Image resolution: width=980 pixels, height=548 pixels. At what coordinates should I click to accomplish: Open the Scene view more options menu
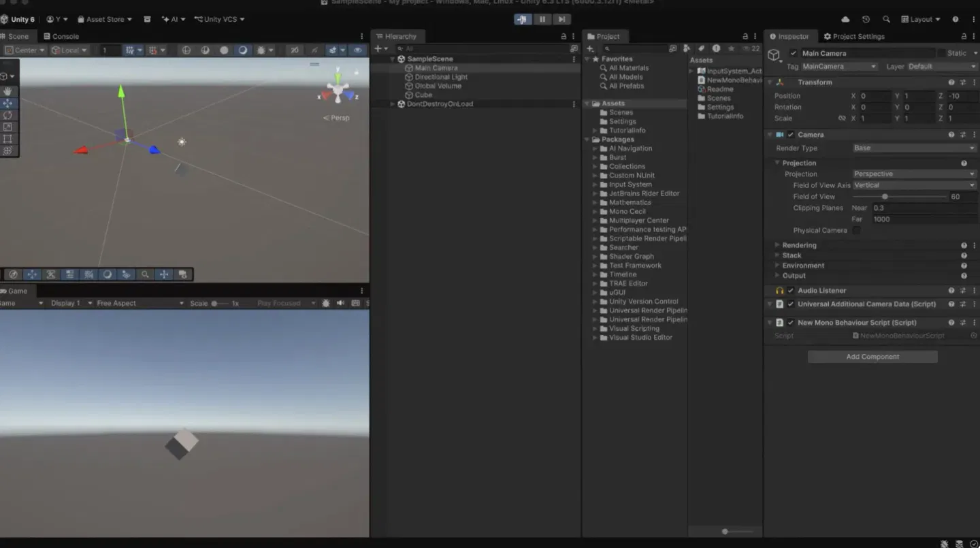click(x=361, y=37)
